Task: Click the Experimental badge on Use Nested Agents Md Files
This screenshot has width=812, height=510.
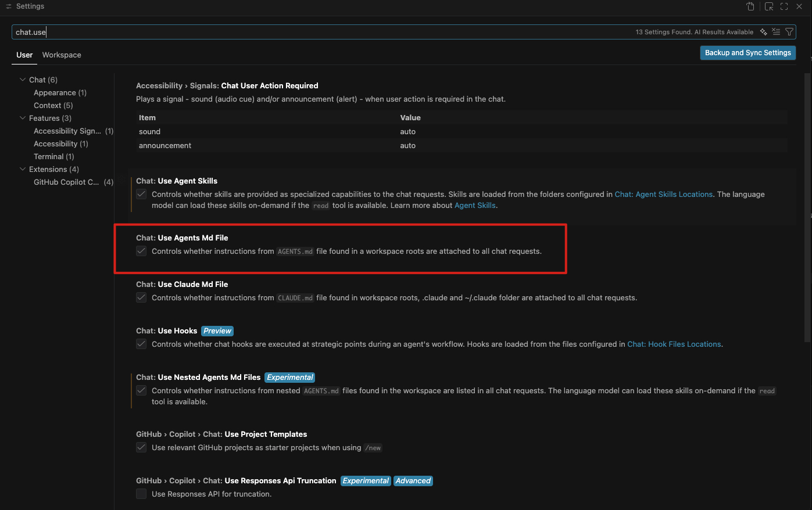Action: [289, 377]
